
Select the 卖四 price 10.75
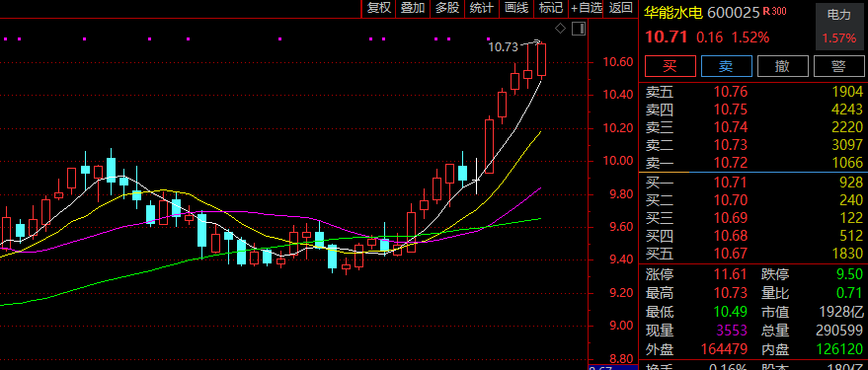[x=730, y=110]
